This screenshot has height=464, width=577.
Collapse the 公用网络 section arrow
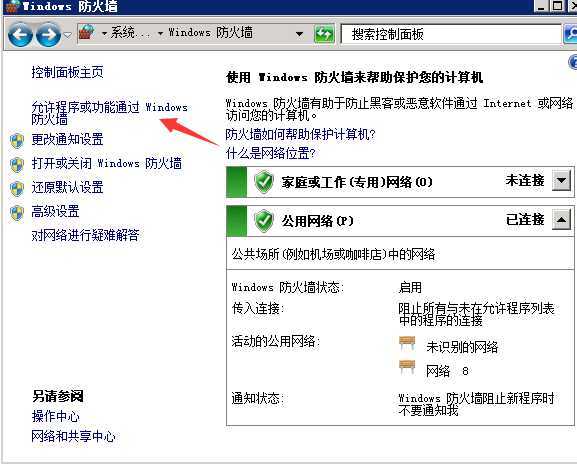point(561,220)
